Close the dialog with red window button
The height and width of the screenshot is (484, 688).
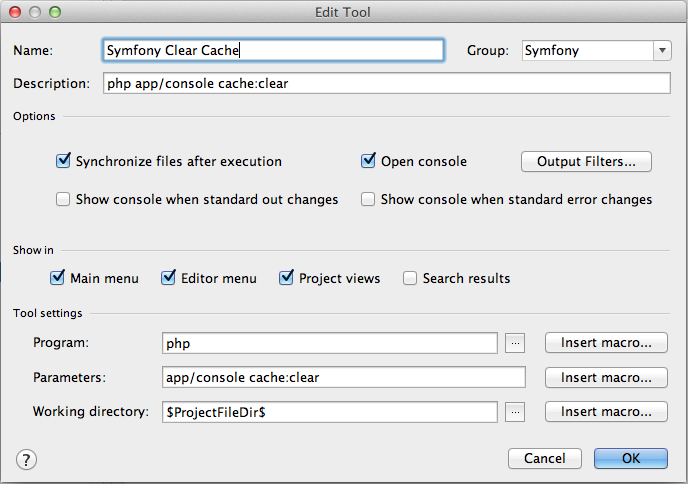coord(15,12)
